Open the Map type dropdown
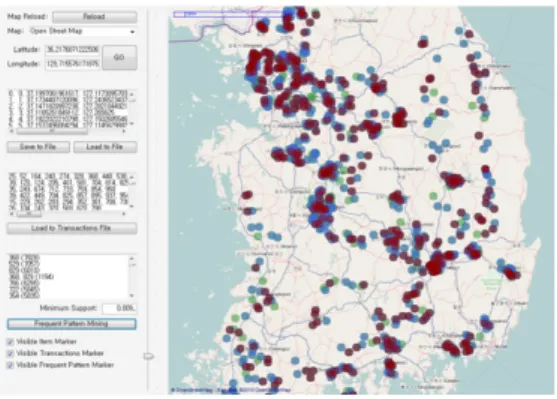 [82, 31]
